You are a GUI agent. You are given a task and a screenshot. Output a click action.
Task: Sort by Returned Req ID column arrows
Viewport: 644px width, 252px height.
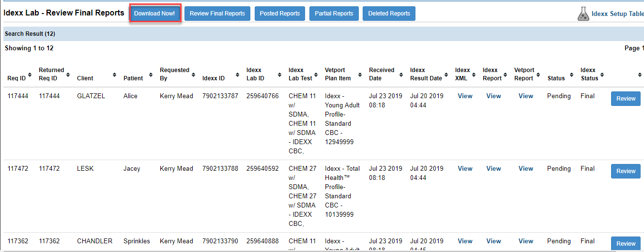[68, 75]
